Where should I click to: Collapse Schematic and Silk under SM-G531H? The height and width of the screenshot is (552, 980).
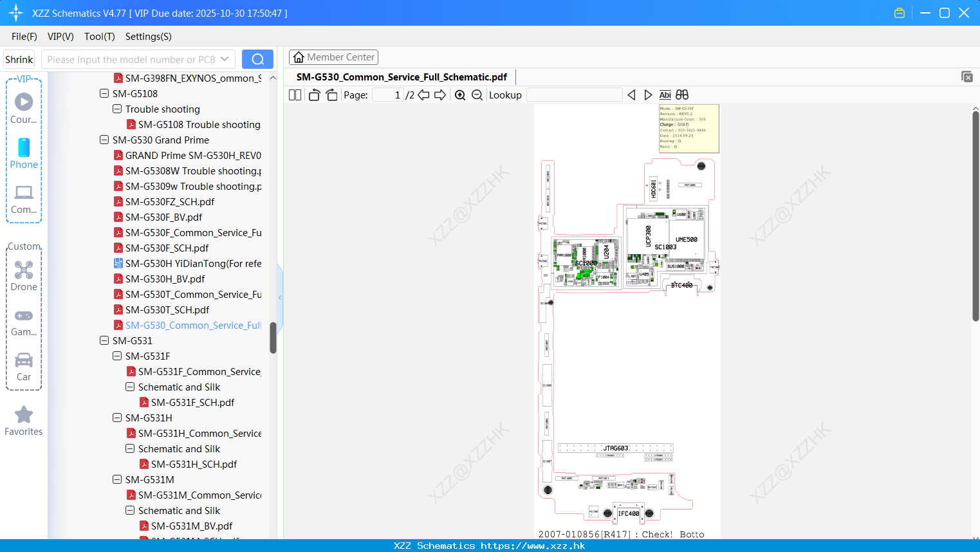(130, 448)
